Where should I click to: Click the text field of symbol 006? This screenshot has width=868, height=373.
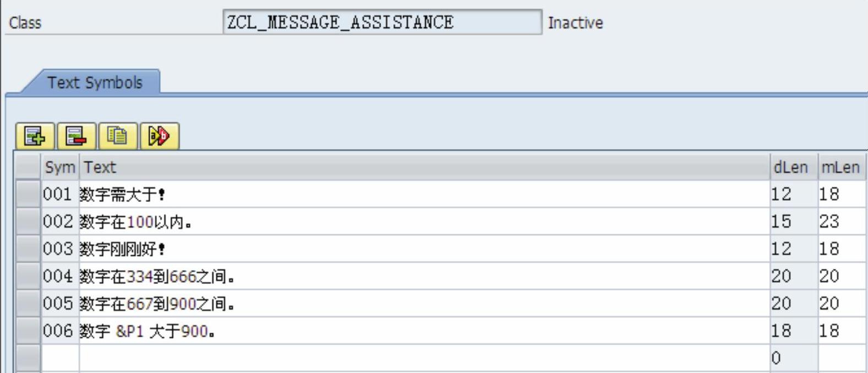click(425, 331)
